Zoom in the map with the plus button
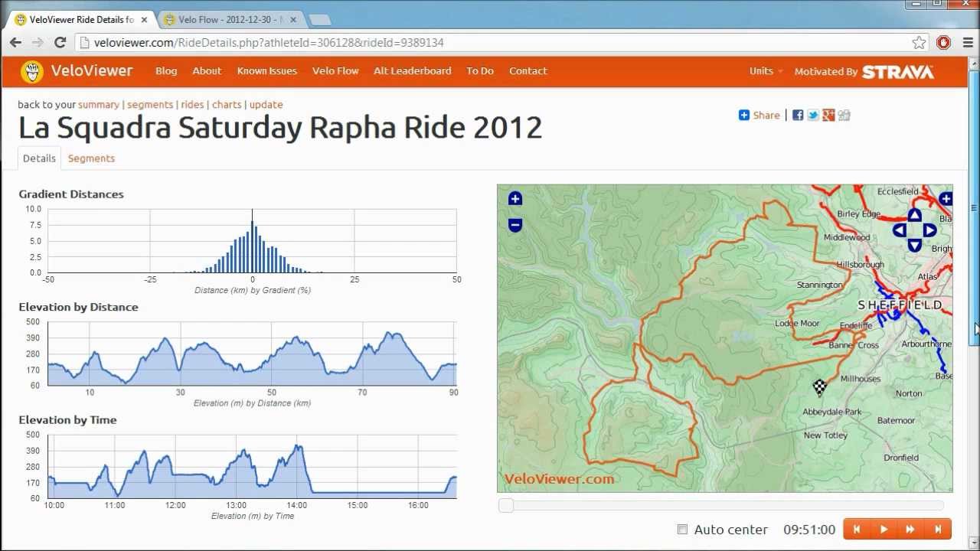 pos(515,199)
